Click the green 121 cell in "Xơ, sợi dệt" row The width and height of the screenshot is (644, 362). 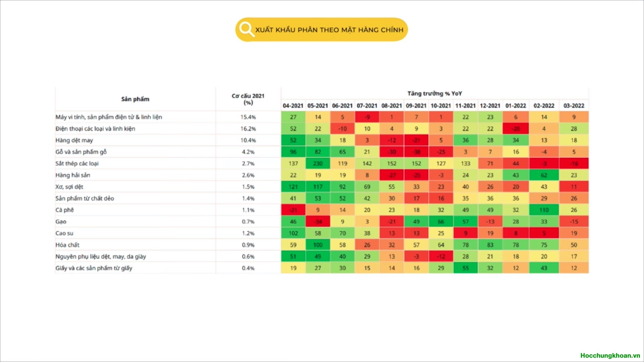tap(293, 187)
